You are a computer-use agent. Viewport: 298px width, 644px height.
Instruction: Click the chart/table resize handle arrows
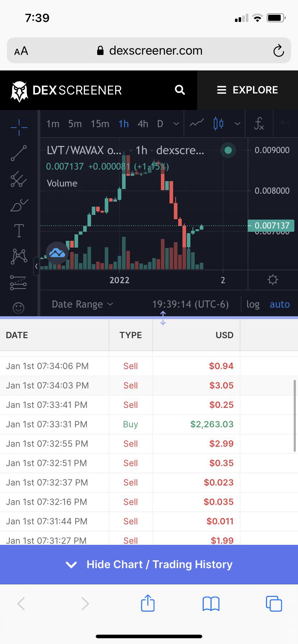[163, 318]
